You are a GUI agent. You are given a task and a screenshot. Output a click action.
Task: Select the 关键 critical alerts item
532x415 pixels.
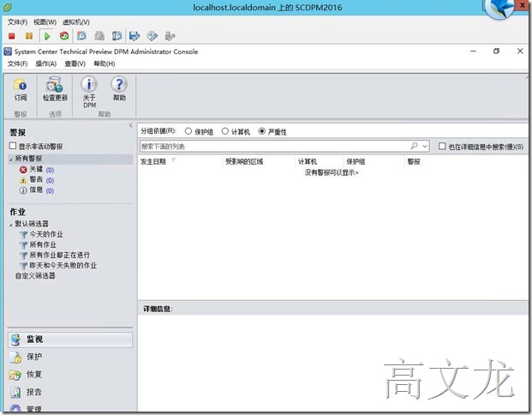(x=37, y=170)
